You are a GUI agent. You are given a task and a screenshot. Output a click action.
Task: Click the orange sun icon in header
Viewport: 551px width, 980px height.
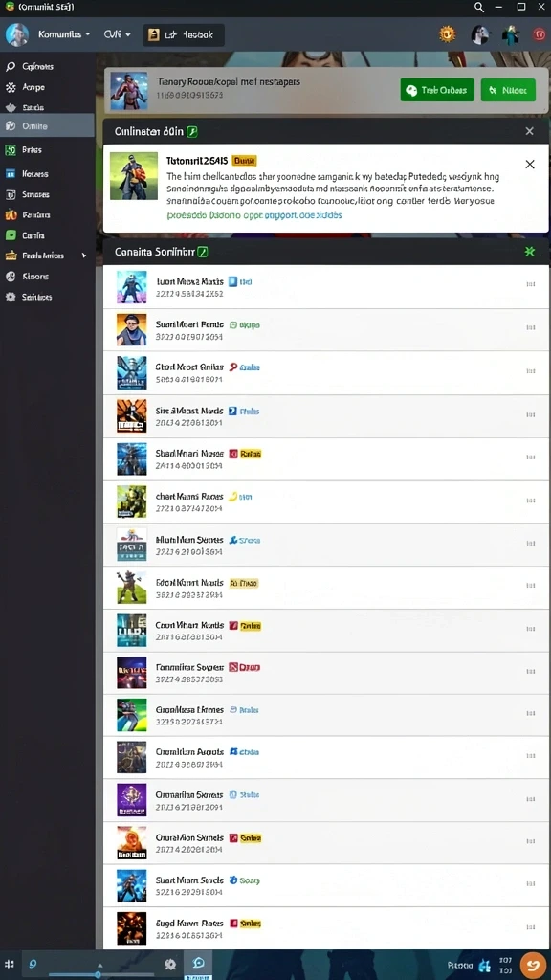tap(448, 34)
